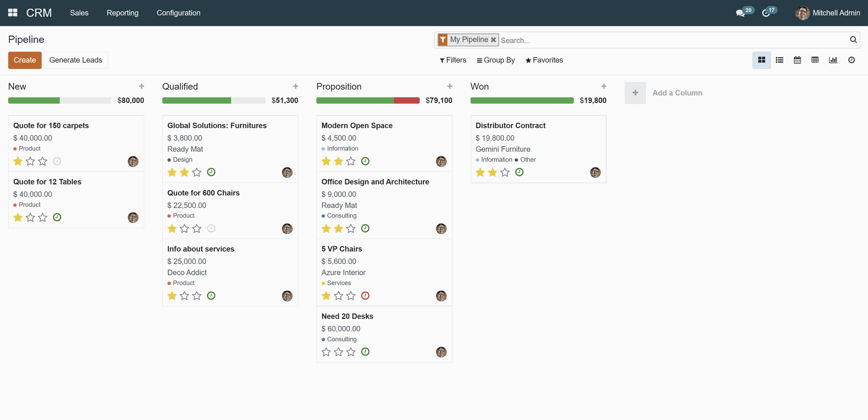Click Generate Leads button
Viewport: 868px width, 420px height.
[75, 60]
